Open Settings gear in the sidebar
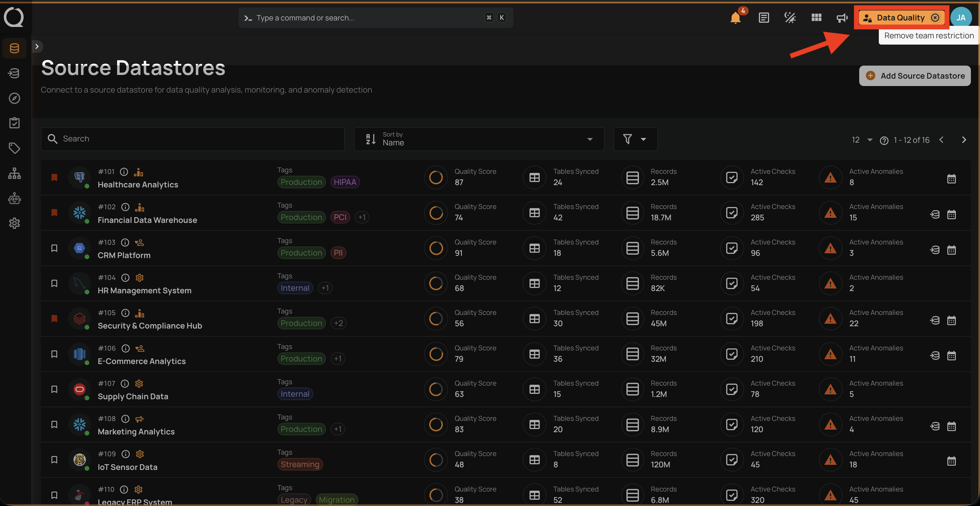 click(14, 223)
